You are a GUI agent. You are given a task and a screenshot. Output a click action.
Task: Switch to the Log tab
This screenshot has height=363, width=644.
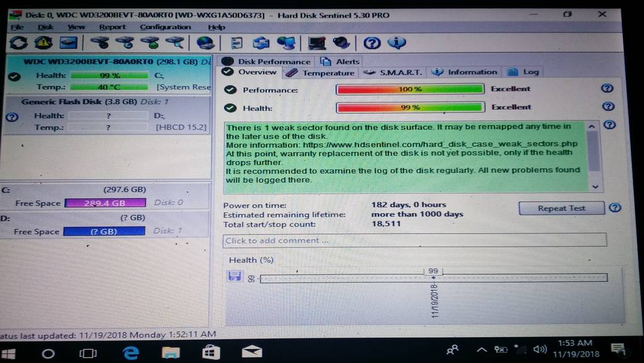tap(523, 72)
